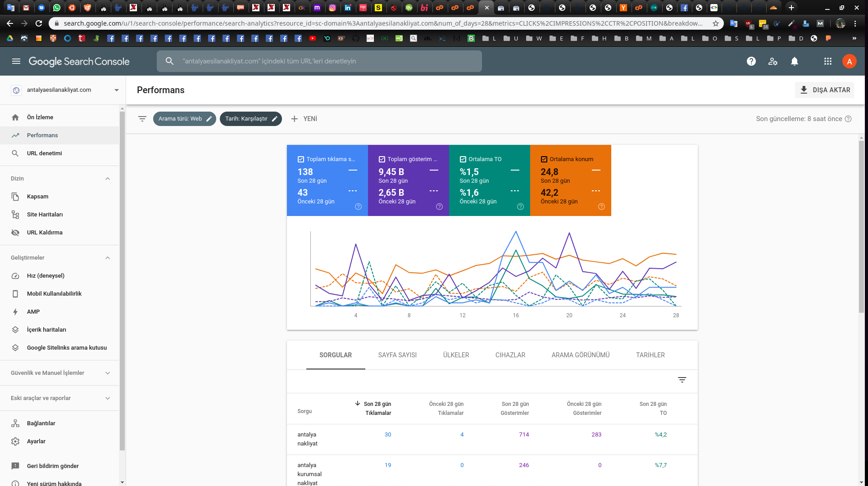868x486 pixels.
Task: Collapse the Dizin section
Action: tap(108, 179)
